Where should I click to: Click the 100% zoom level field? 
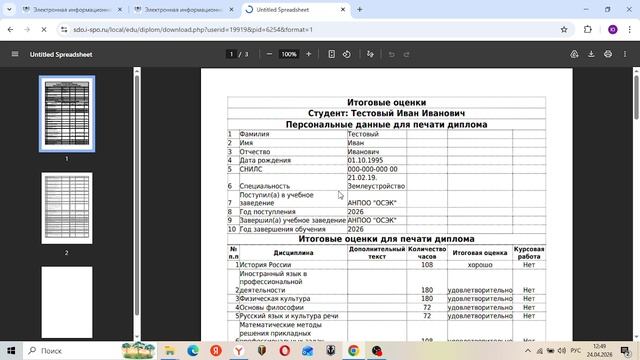(289, 54)
